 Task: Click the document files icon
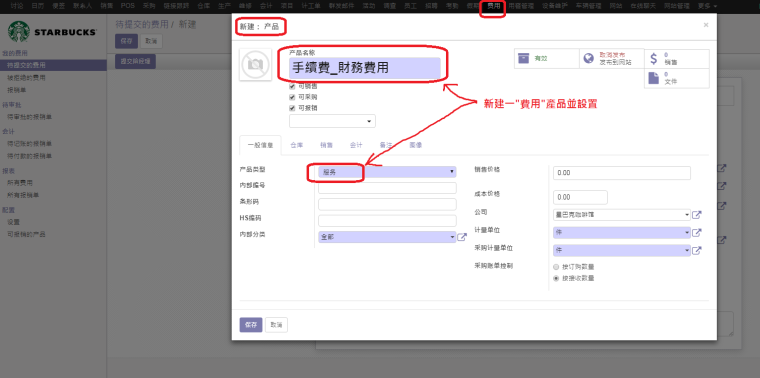click(x=653, y=78)
